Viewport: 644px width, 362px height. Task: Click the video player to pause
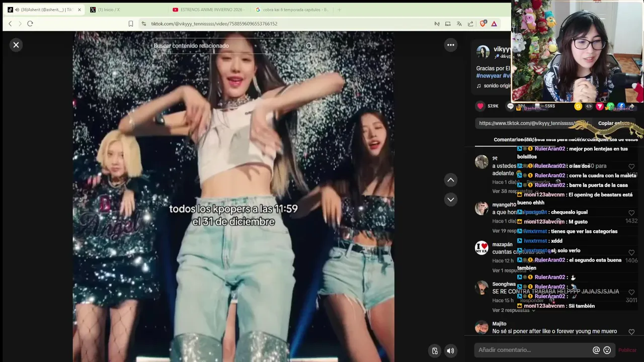[233, 196]
